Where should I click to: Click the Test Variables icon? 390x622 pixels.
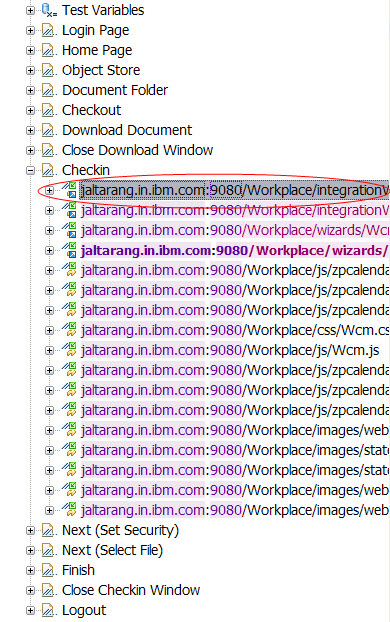(x=49, y=10)
